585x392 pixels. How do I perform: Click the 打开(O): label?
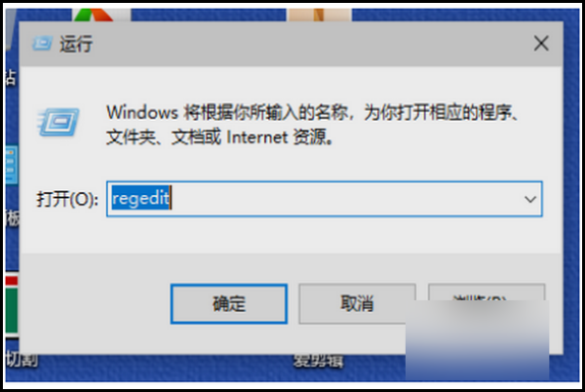67,199
